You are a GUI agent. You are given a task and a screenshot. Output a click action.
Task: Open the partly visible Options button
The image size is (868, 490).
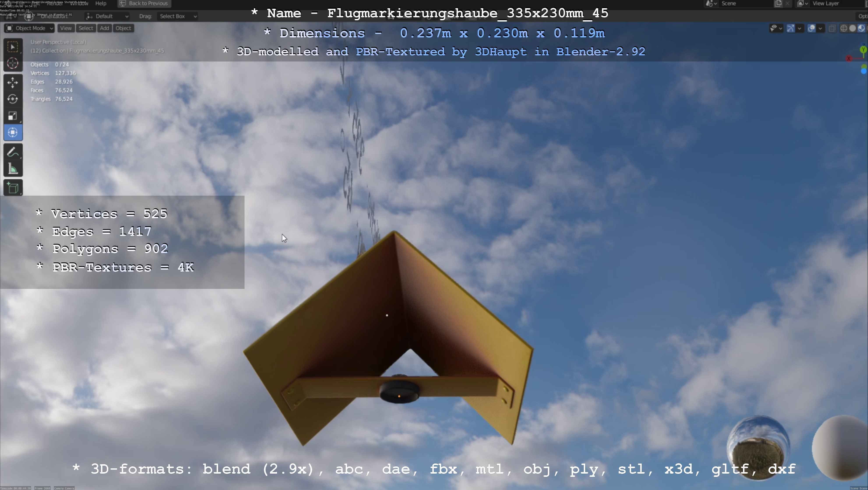[862, 16]
